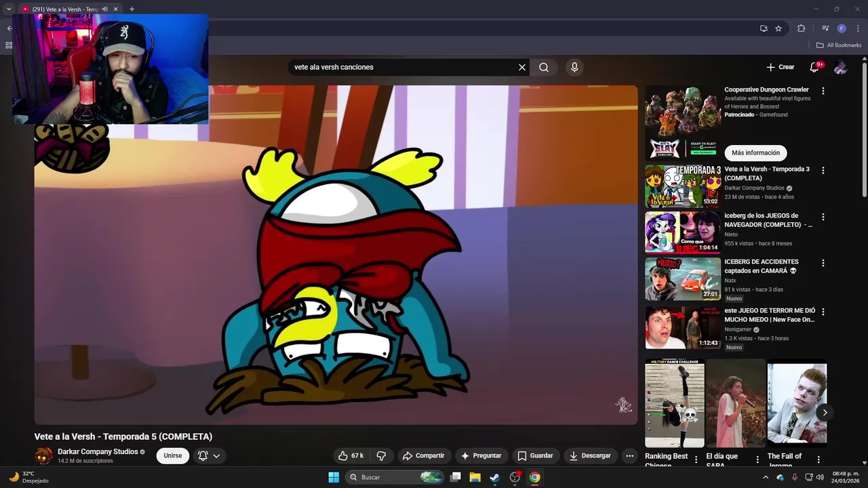Screen dimensions: 868x488
Task: Open the iceberg de los JUEGOS thumbnail
Action: tap(683, 232)
